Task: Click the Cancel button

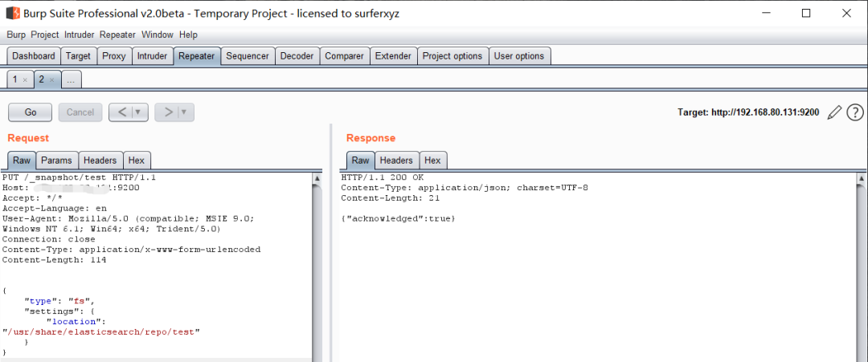Action: 80,112
